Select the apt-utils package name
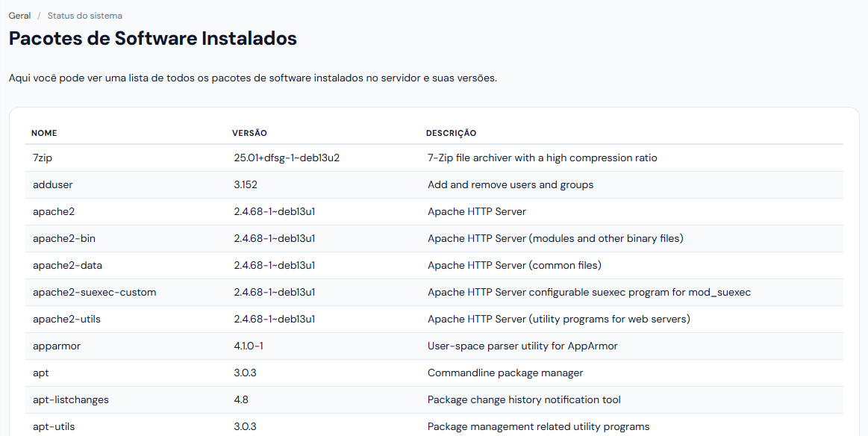The image size is (868, 436). point(54,426)
